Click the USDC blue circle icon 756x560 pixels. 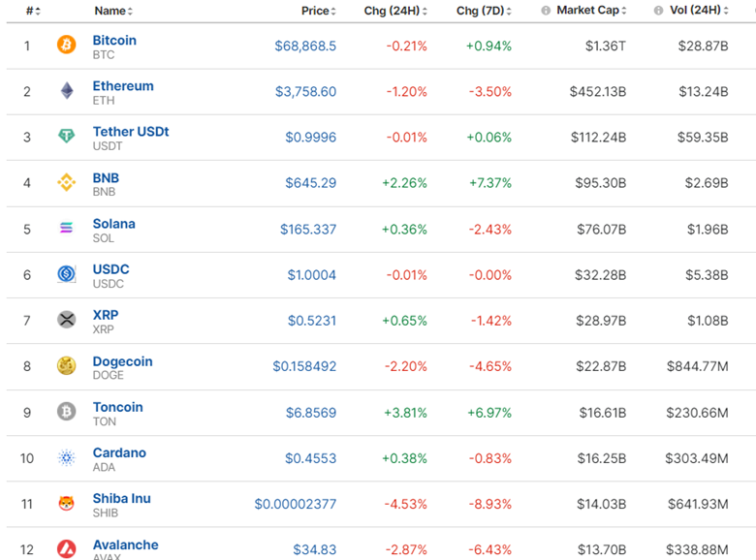pyautogui.click(x=67, y=274)
